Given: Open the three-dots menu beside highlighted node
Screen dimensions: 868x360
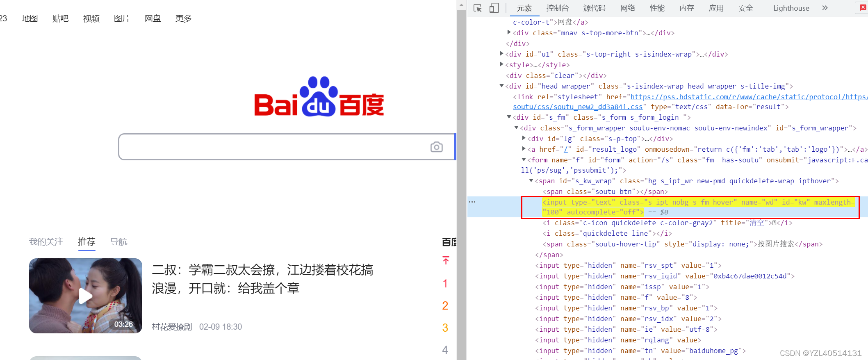Looking at the screenshot, I should (x=472, y=202).
